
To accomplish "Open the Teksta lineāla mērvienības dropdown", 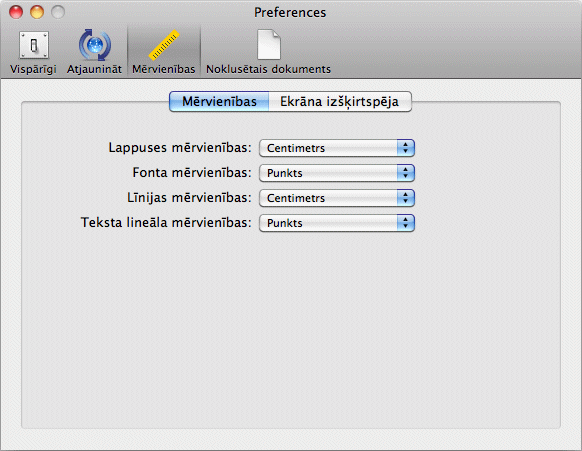I will tap(337, 223).
